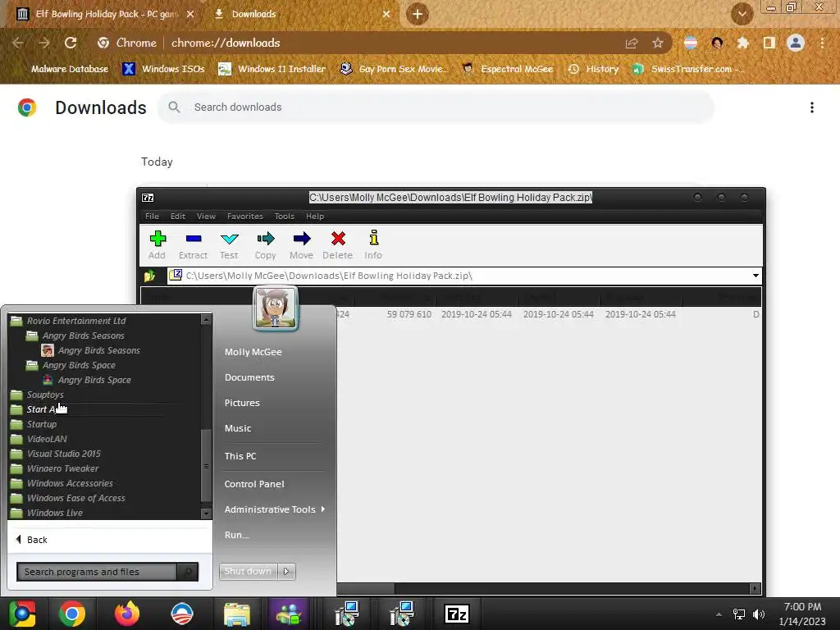Click Search programs and files box
The image size is (840, 630).
(x=97, y=572)
